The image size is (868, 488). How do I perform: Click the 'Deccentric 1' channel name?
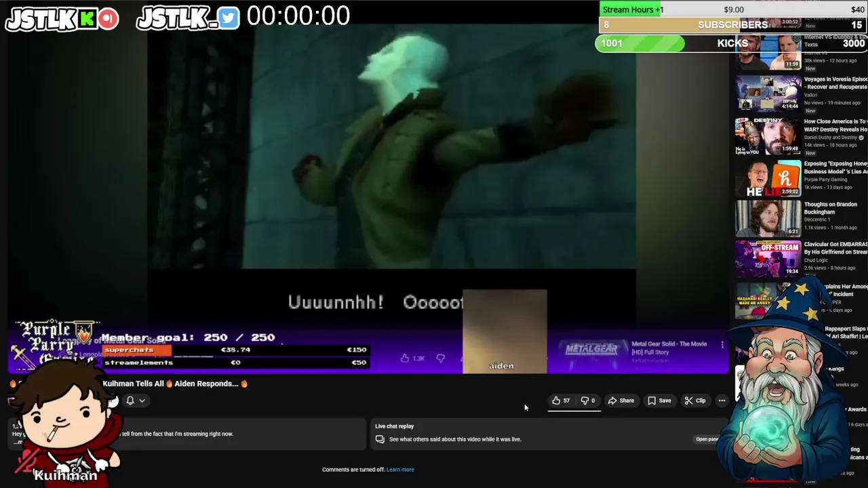click(x=818, y=220)
